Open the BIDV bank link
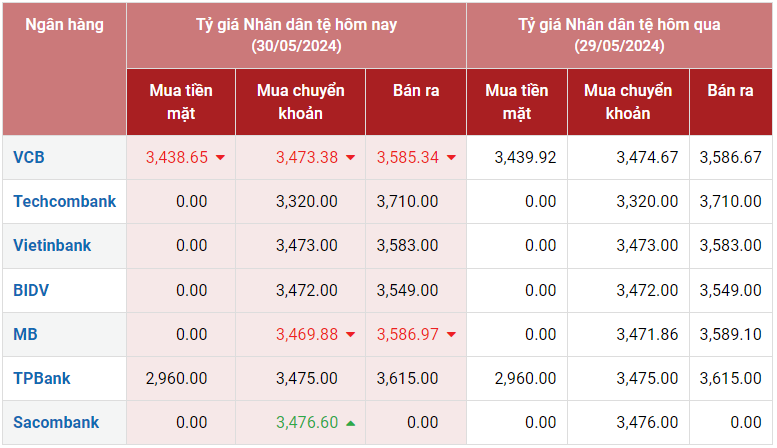The width and height of the screenshot is (777, 448). click(31, 290)
